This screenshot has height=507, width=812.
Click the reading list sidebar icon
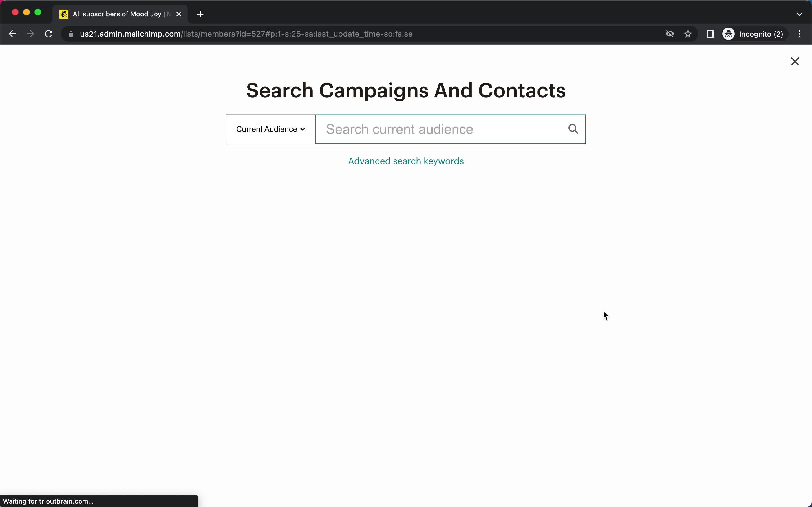click(x=709, y=34)
